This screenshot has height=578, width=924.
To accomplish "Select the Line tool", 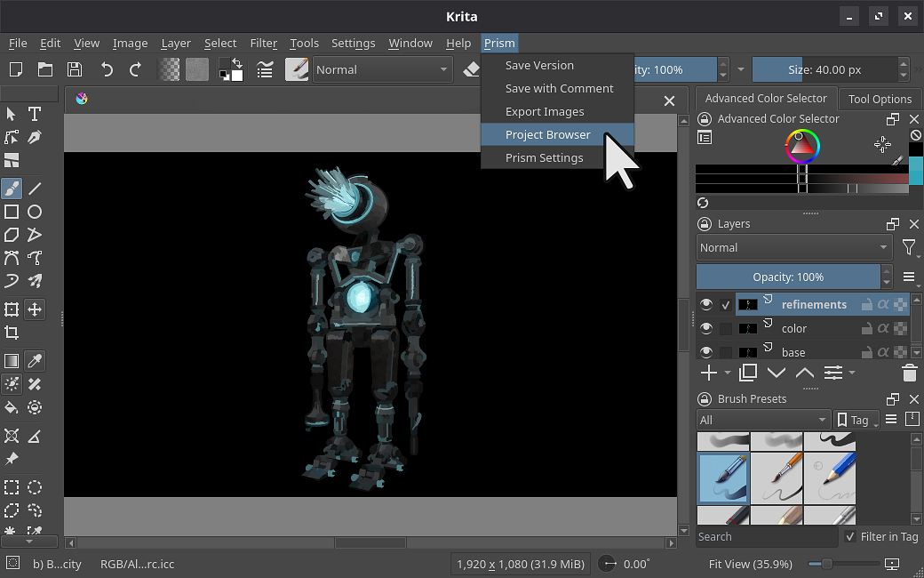I will coord(35,189).
